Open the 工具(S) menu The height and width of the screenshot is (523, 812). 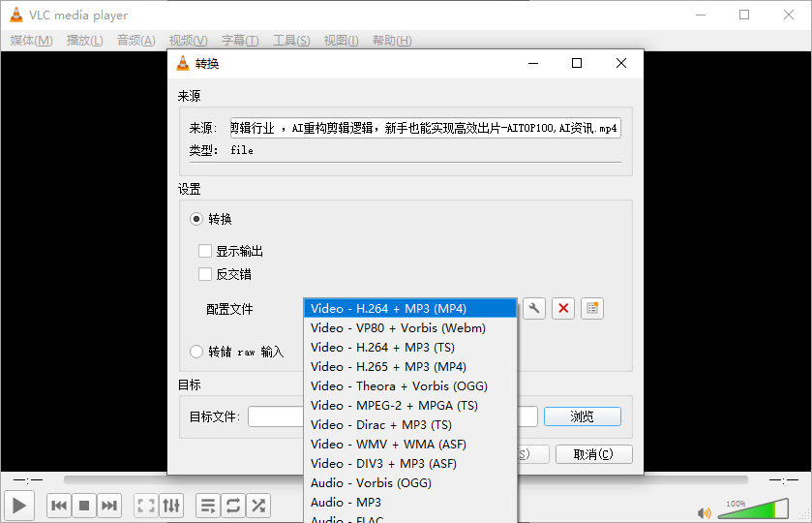point(291,41)
